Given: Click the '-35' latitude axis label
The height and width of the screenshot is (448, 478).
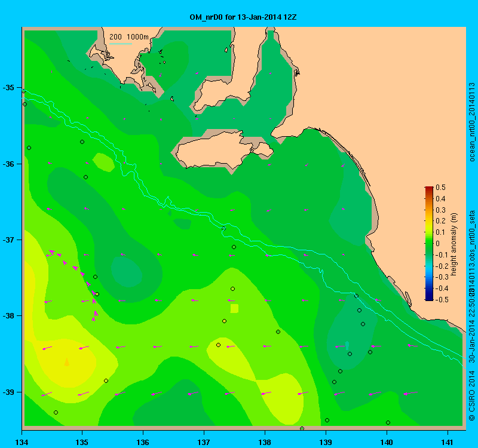Looking at the screenshot, I should (8, 88).
